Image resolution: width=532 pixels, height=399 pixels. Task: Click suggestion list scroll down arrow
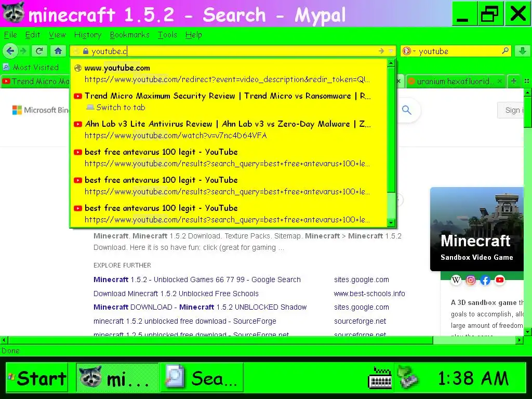[391, 222]
